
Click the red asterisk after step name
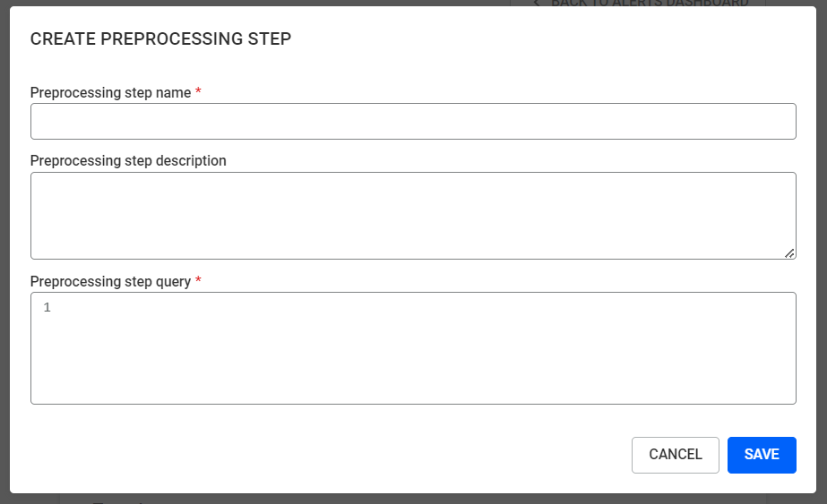click(x=198, y=92)
